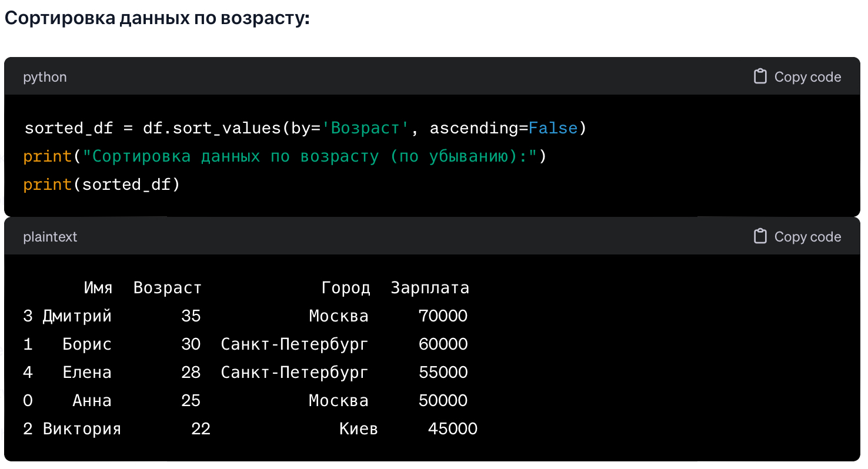Click the green 'Возраст' string in sort_values call

click(365, 128)
